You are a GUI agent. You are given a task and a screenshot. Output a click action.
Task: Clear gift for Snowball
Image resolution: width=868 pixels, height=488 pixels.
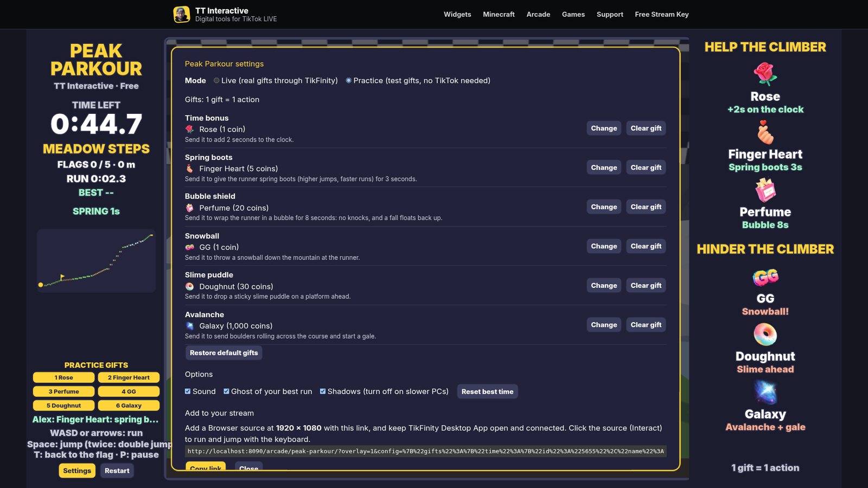pos(646,246)
